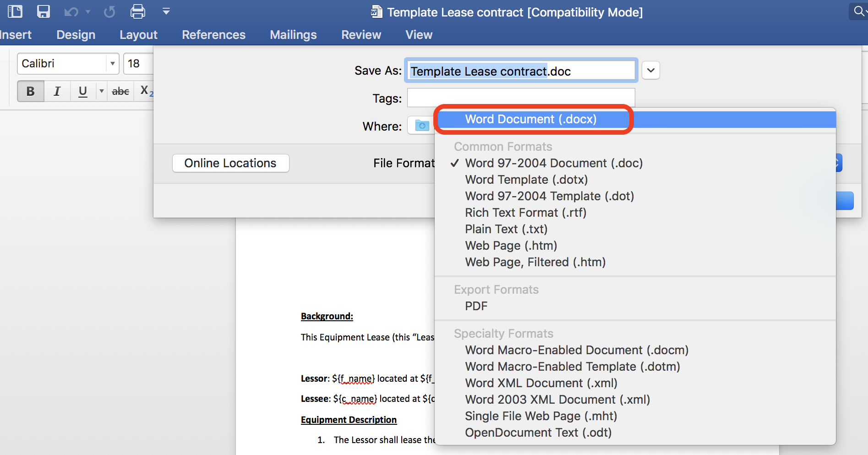Open the References ribbon tab
This screenshot has height=455, width=868.
[213, 35]
